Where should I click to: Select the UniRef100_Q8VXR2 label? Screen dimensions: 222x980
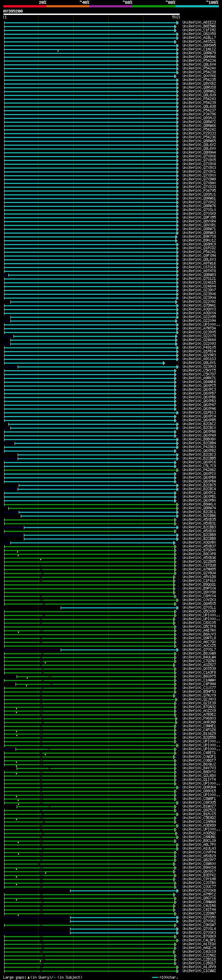pyautogui.click(x=199, y=84)
